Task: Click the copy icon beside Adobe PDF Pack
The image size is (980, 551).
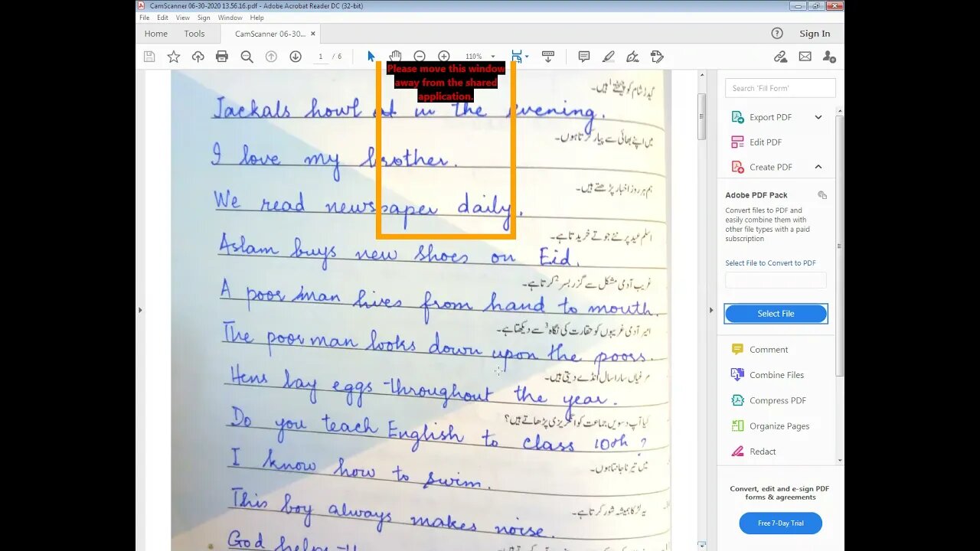Action: (822, 195)
